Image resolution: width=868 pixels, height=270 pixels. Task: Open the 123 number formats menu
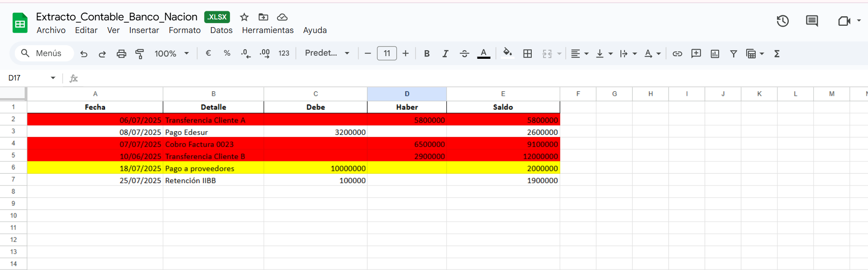[284, 53]
